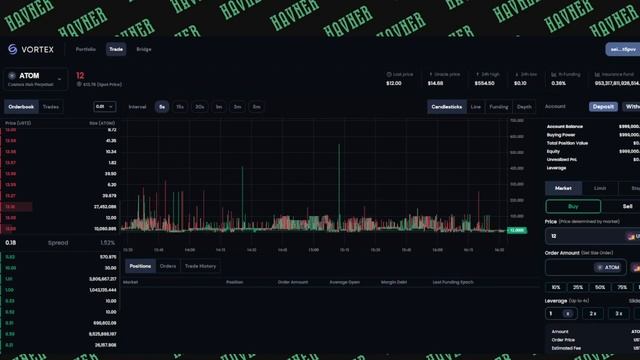Click the wallet address button sei...t5pvv
640x360 pixels.
pyautogui.click(x=623, y=49)
